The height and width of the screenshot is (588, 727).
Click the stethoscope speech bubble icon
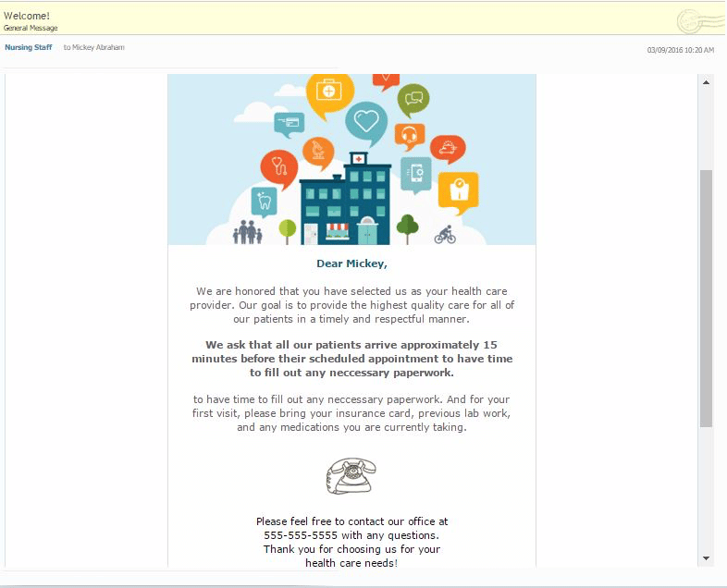[x=278, y=169]
